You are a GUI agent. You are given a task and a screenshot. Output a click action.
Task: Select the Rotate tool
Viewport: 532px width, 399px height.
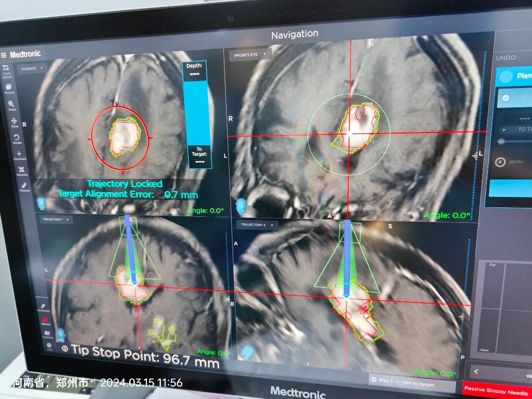17,139
